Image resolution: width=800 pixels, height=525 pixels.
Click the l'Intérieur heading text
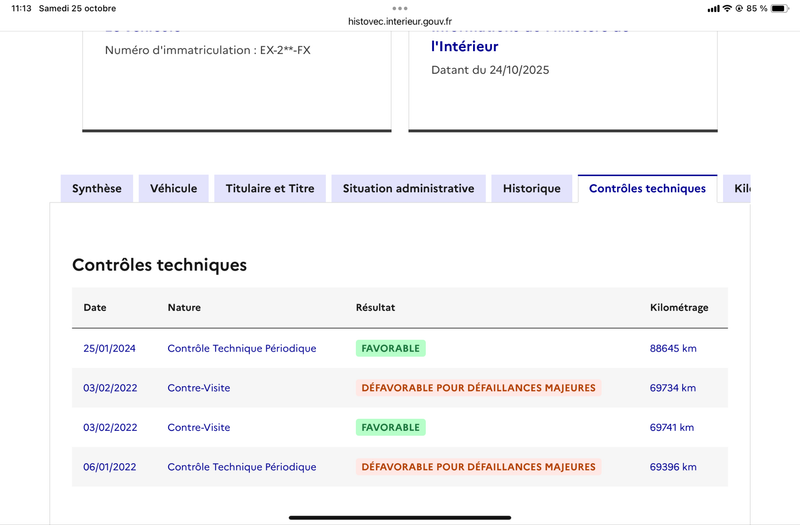464,46
